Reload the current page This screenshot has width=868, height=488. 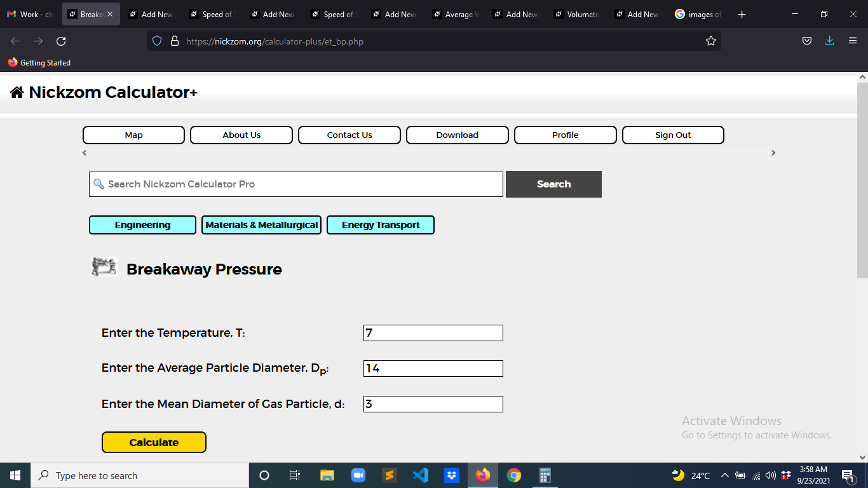click(x=61, y=41)
